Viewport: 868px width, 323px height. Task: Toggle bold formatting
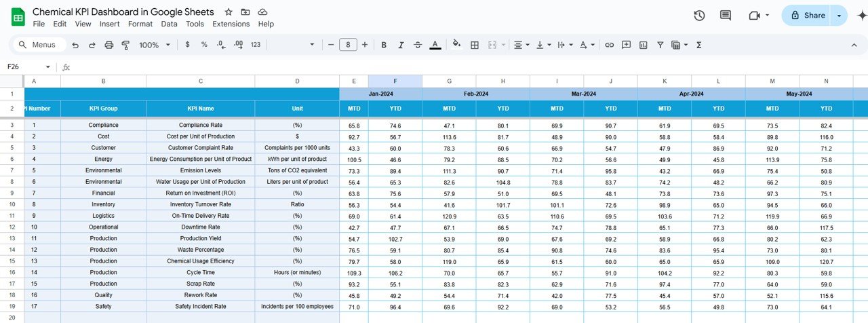(x=384, y=45)
